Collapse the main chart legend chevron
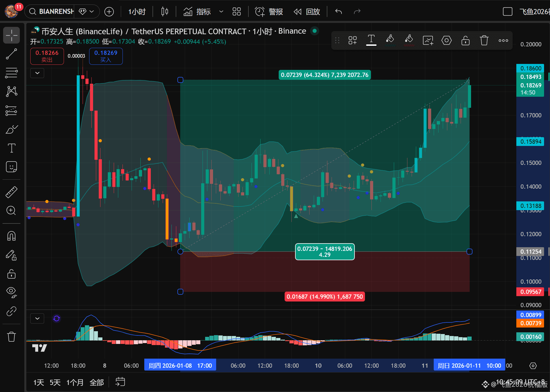 37,73
